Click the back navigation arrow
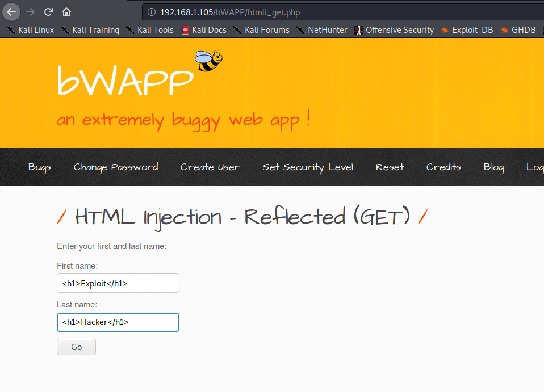544x392 pixels. point(11,11)
